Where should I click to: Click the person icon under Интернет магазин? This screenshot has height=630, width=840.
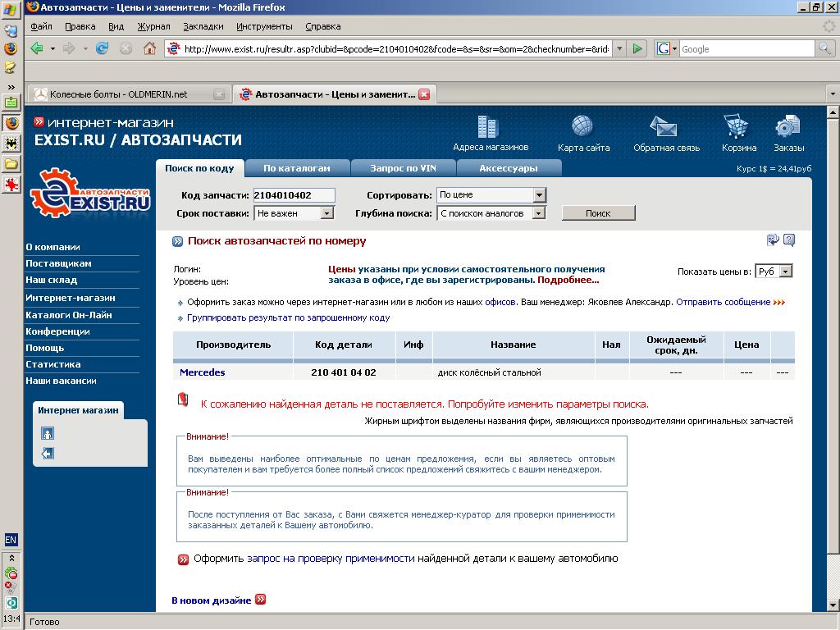(x=48, y=433)
